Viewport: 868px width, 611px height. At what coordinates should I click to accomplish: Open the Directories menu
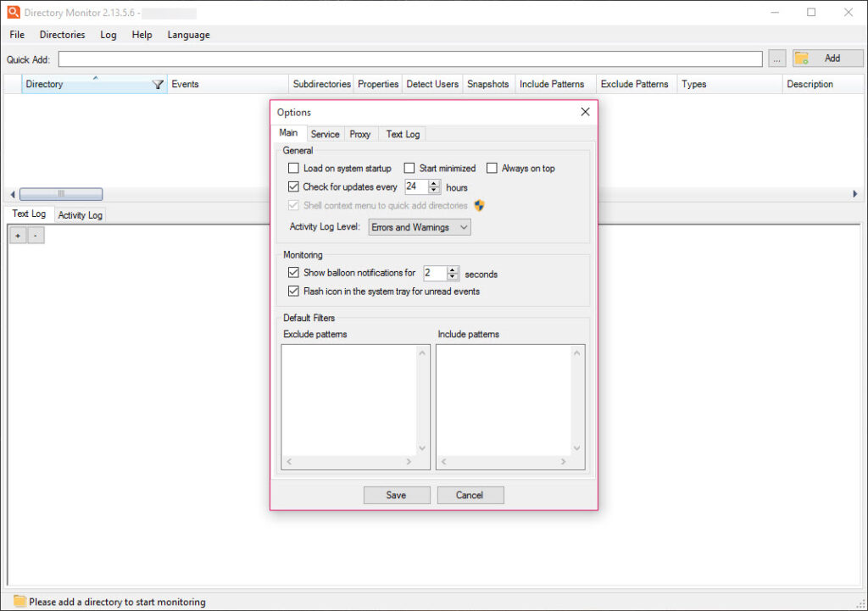(62, 34)
